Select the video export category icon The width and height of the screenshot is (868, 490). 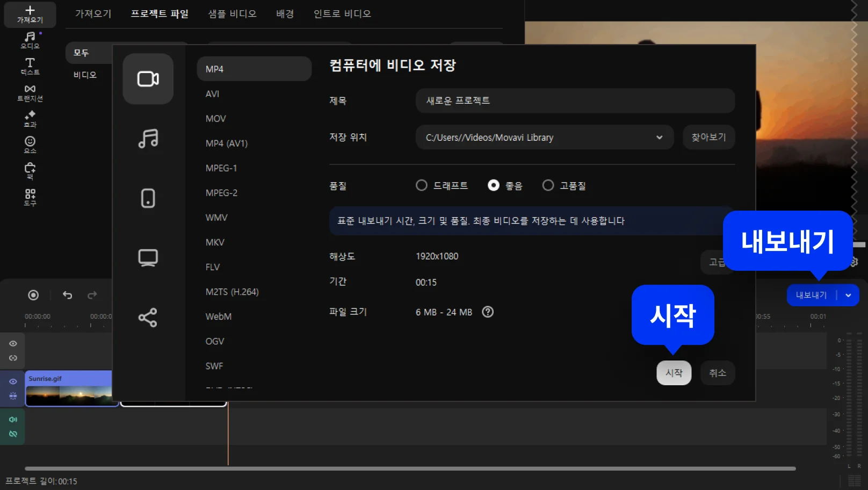click(148, 79)
